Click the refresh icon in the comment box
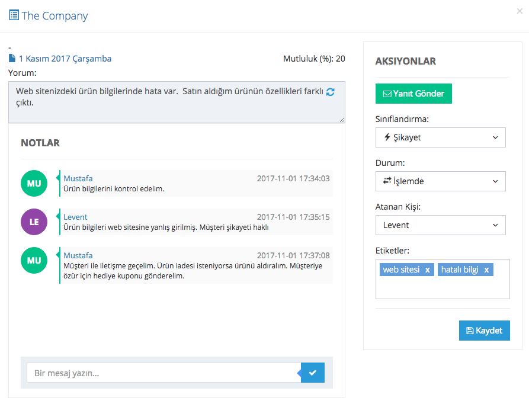The width and height of the screenshot is (529, 420). pos(331,92)
